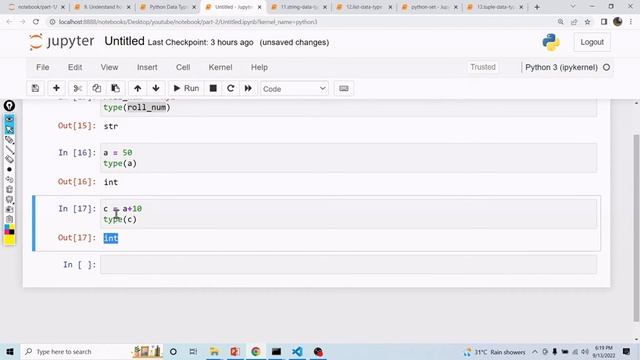Insert a new cell below with plus icon
640x360 pixels.
pyautogui.click(x=56, y=88)
